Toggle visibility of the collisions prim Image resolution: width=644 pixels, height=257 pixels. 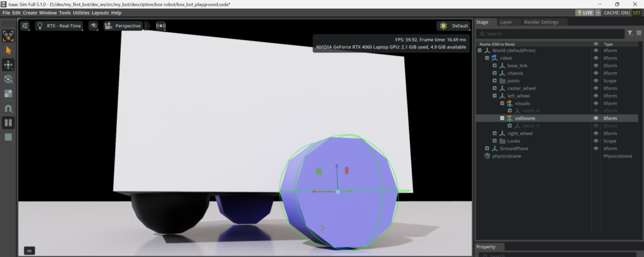coord(596,118)
